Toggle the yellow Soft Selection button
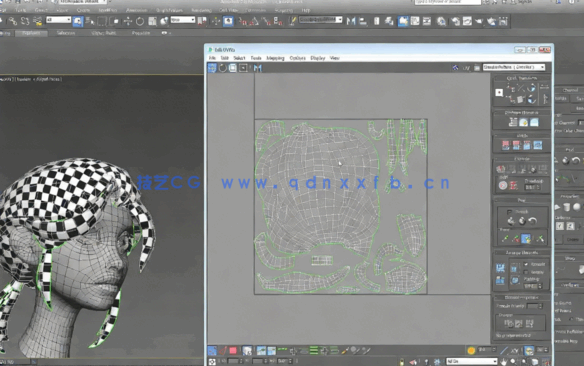Screen dimensions: 584x366 pos(471,350)
